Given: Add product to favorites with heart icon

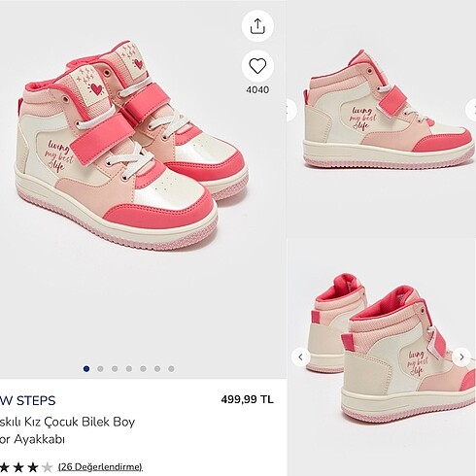Looking at the screenshot, I should [257, 66].
